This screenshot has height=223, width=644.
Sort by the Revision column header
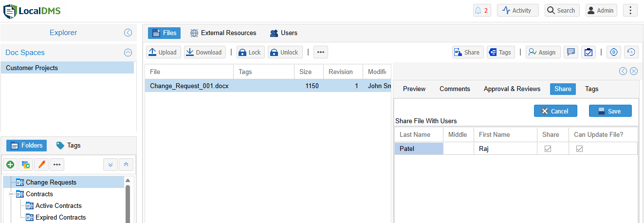point(343,72)
